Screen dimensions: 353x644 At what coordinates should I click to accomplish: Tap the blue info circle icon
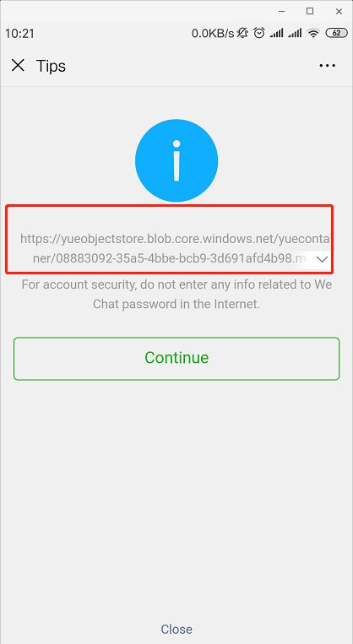pos(176,160)
